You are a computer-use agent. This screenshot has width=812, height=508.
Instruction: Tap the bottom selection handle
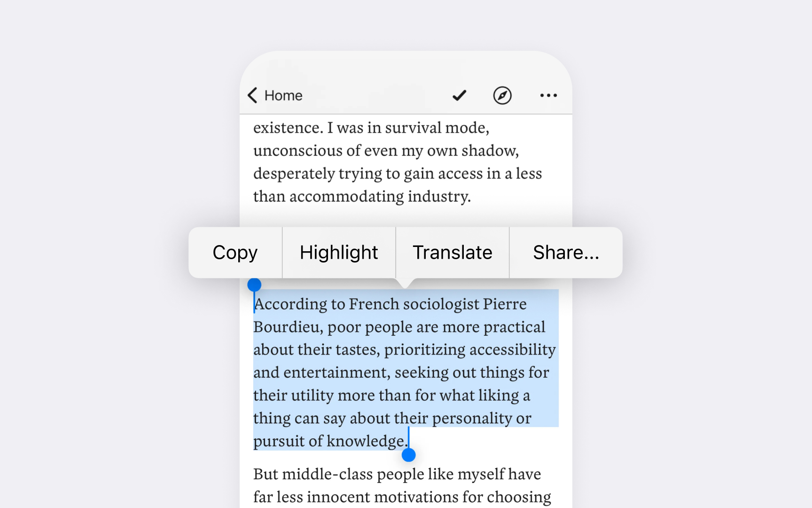tap(409, 455)
